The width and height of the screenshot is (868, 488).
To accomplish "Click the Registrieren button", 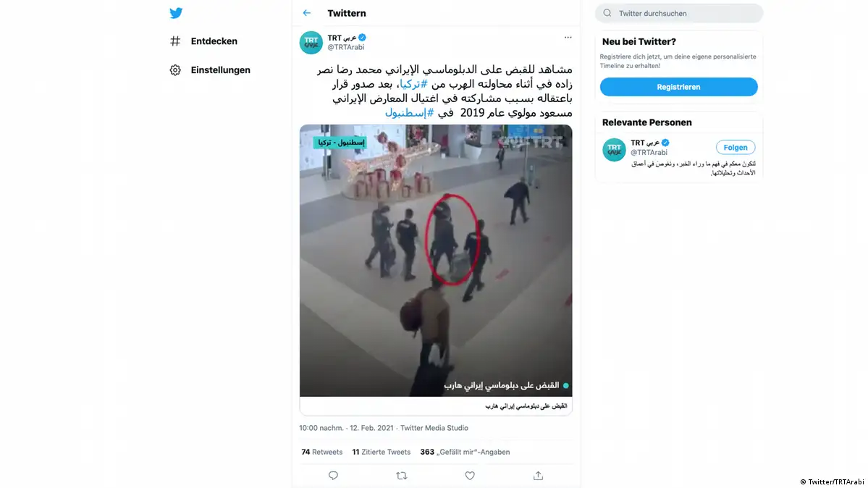I will tap(678, 87).
